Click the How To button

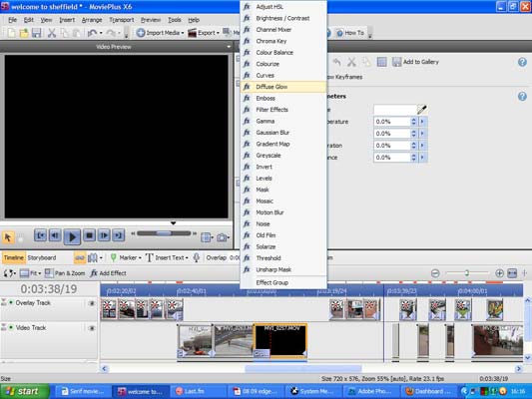click(350, 33)
